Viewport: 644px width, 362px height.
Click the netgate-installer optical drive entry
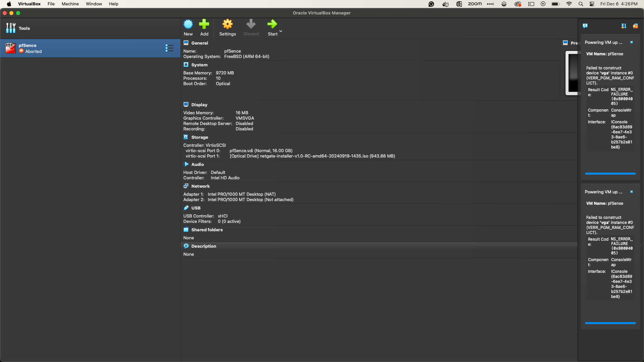coord(312,156)
